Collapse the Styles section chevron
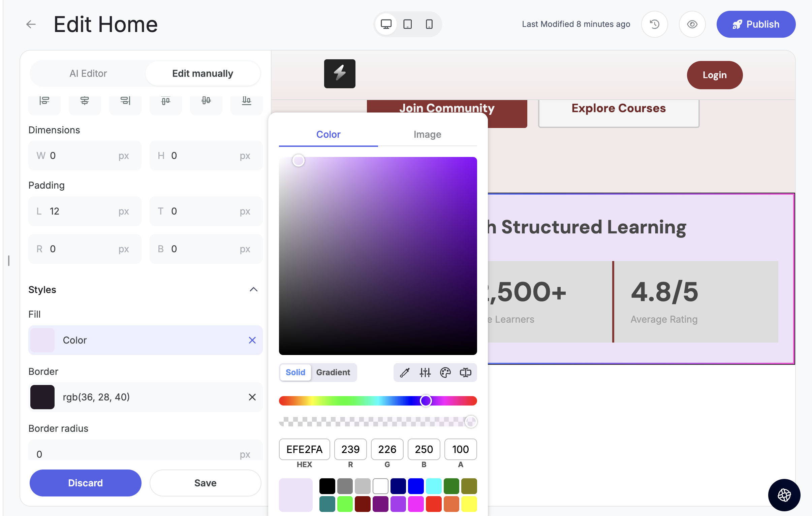 (x=253, y=290)
